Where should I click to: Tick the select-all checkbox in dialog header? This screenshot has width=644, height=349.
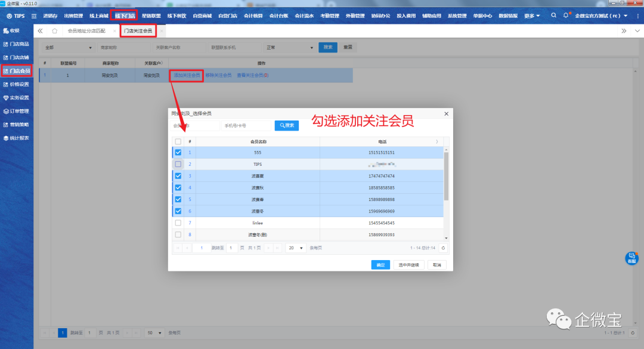178,141
